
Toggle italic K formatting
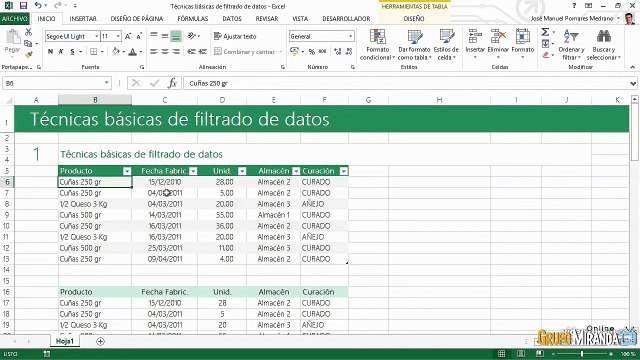(61, 52)
